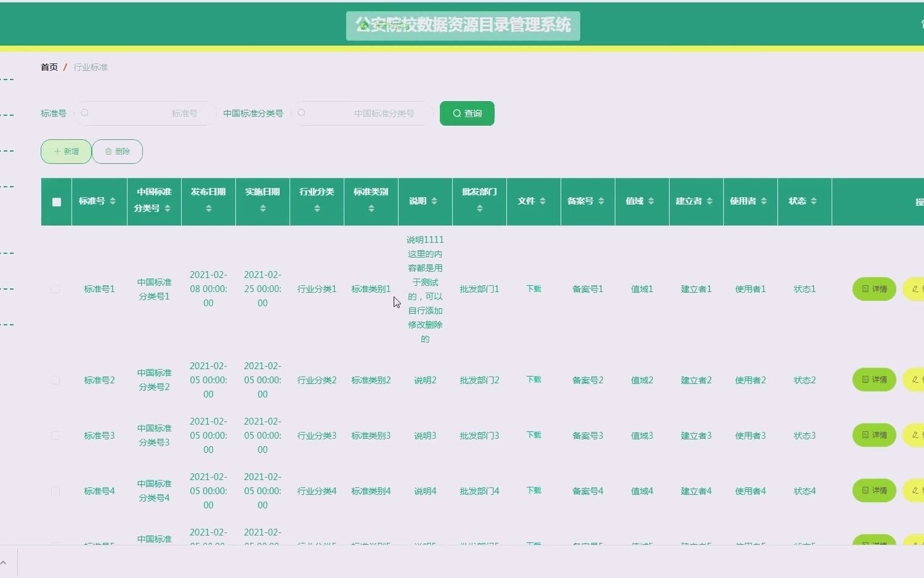Download file for 标准号1 row
The height and width of the screenshot is (578, 924).
point(533,288)
